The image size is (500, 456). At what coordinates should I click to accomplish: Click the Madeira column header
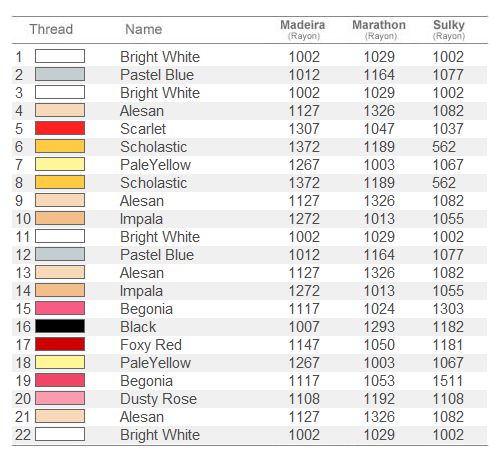click(x=303, y=29)
